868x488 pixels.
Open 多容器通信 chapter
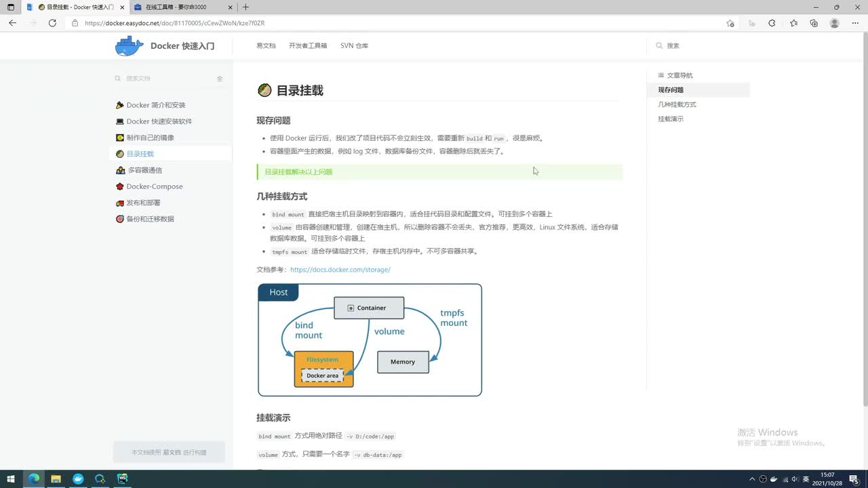(x=144, y=170)
